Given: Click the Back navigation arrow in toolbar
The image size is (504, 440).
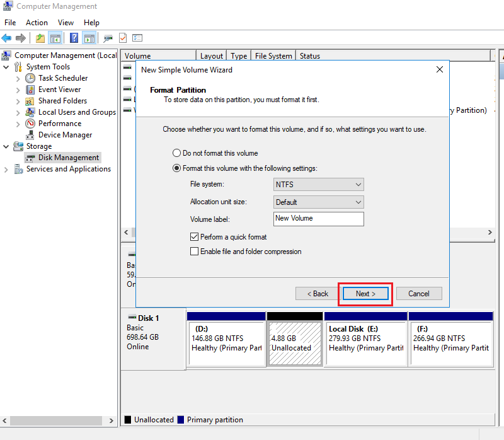Looking at the screenshot, I should tap(7, 38).
